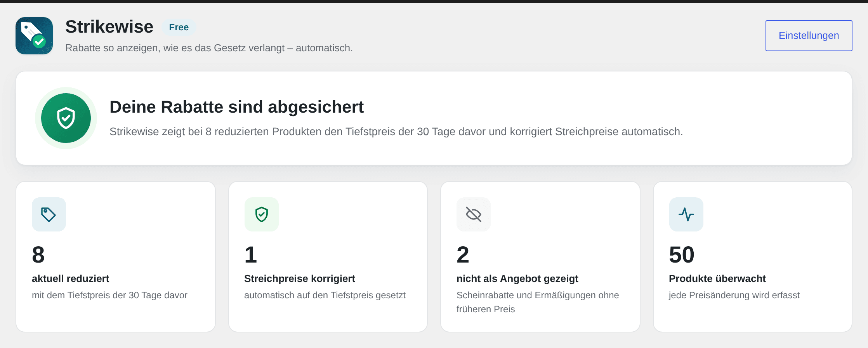Click the crossed-out eye icon
The height and width of the screenshot is (348, 868).
pos(474,214)
